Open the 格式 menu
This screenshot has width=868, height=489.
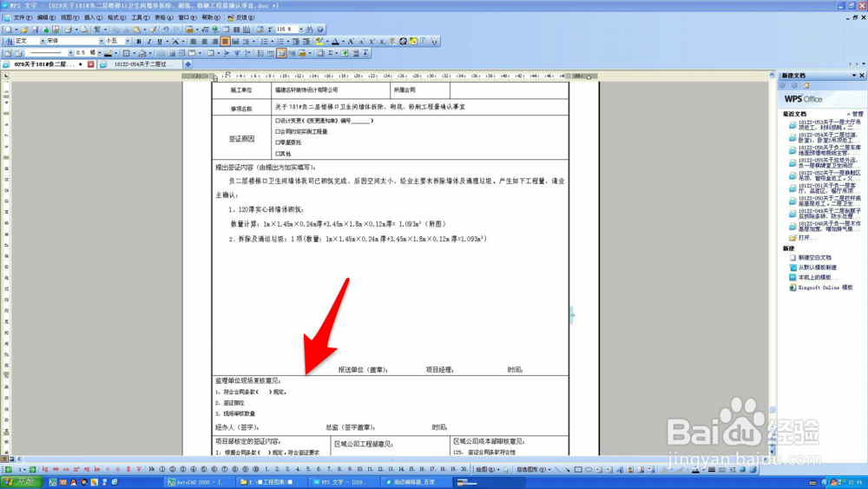[x=117, y=17]
